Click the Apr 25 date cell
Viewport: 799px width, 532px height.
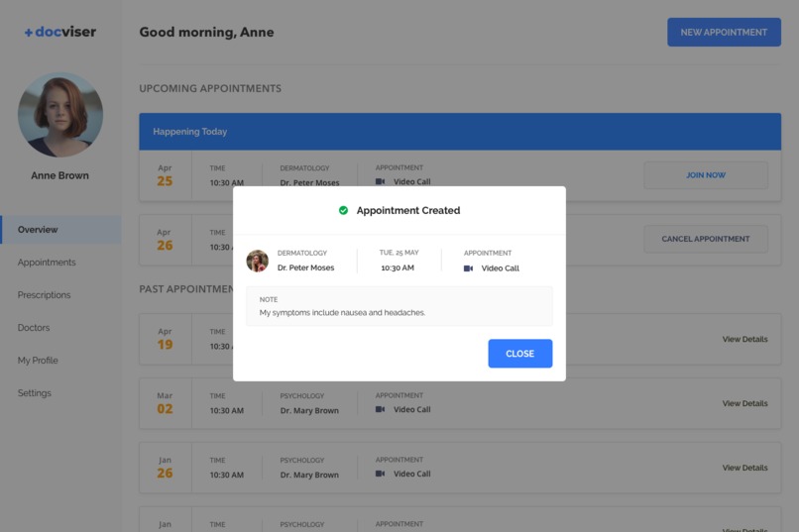(165, 175)
